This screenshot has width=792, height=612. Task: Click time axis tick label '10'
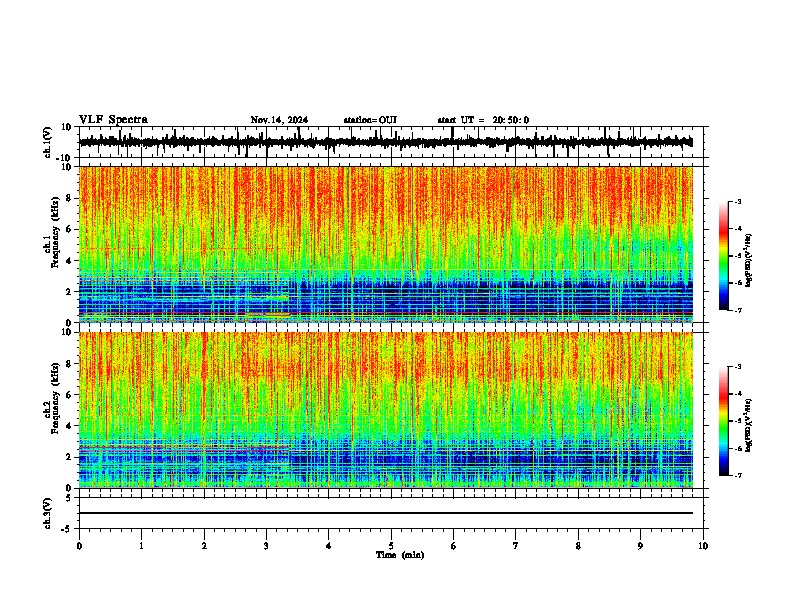click(x=703, y=546)
